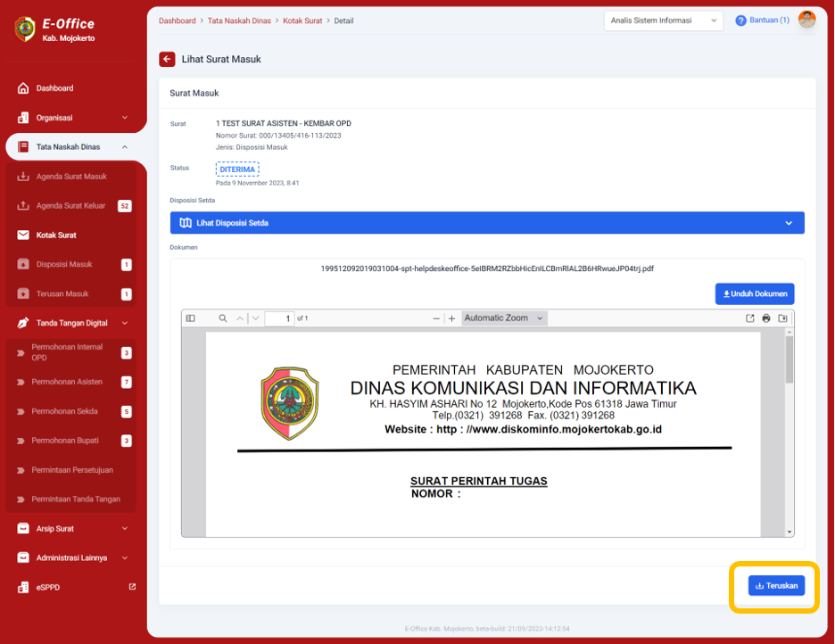This screenshot has width=835, height=644.
Task: Click the Tanda Tangan Digital pen icon
Action: point(23,323)
